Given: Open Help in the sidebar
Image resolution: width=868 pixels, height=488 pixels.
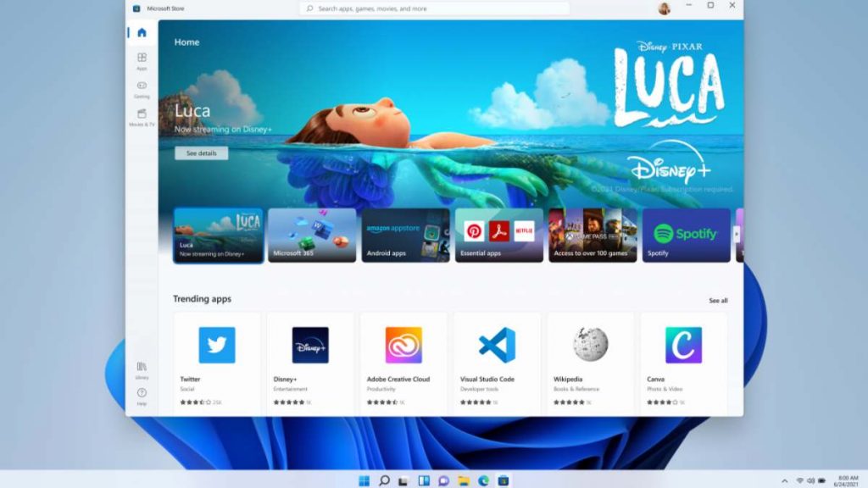Looking at the screenshot, I should pyautogui.click(x=142, y=396).
